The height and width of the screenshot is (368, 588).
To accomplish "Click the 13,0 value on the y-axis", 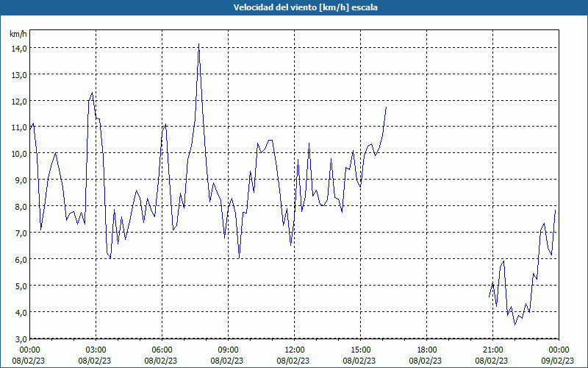I will click(x=19, y=74).
